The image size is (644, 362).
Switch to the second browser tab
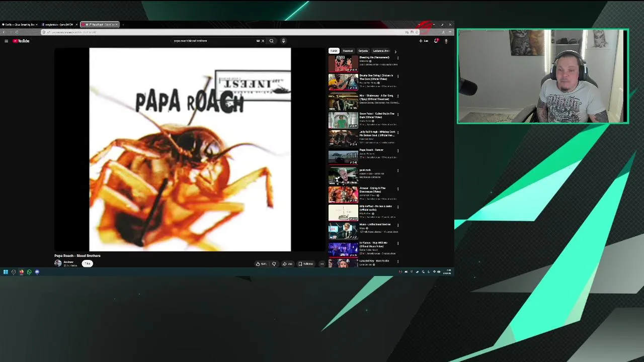click(x=59, y=24)
